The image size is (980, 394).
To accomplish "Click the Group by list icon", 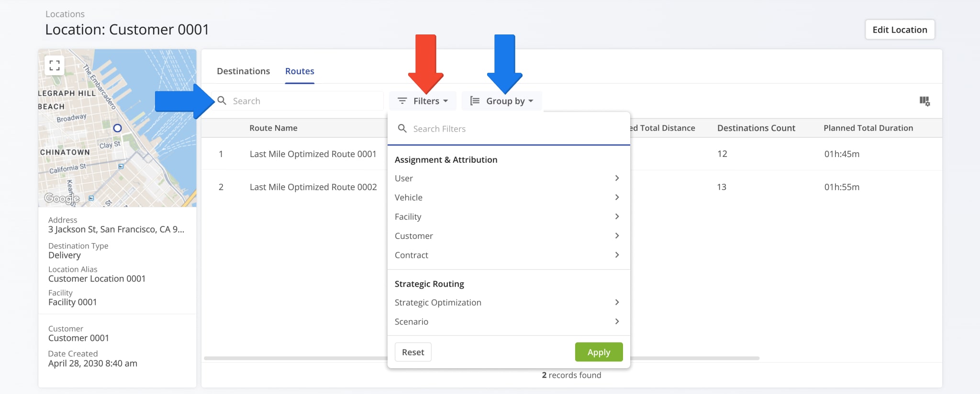I will [x=475, y=101].
